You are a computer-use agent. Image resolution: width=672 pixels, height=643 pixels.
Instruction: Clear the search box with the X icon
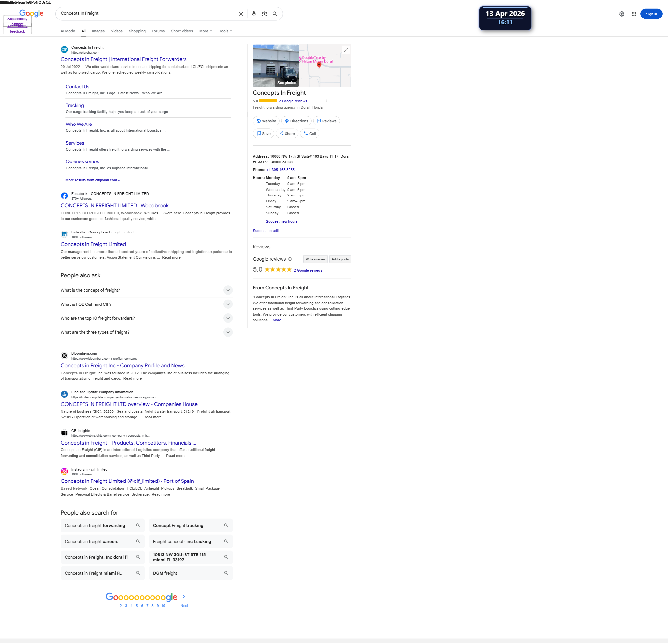pos(241,14)
